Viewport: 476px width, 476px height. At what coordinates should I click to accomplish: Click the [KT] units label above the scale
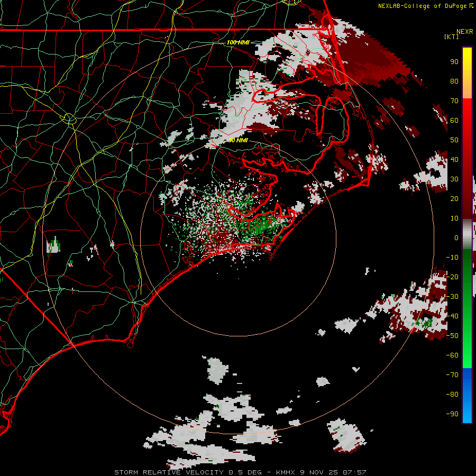451,36
